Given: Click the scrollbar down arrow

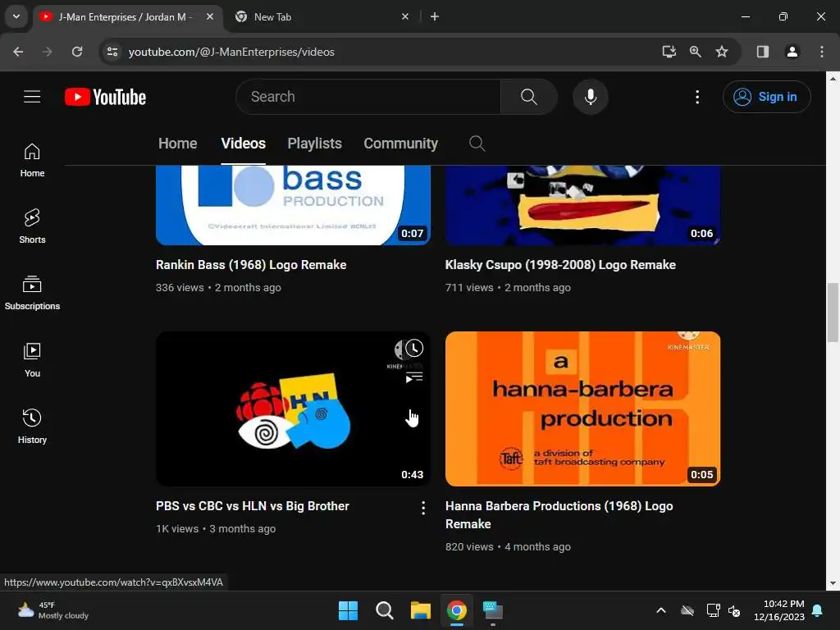Looking at the screenshot, I should pos(833,583).
